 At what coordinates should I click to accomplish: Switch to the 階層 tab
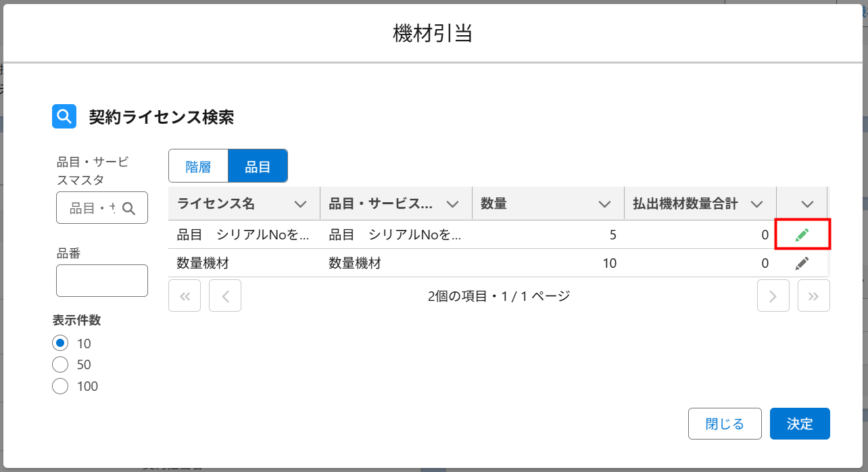pos(198,167)
